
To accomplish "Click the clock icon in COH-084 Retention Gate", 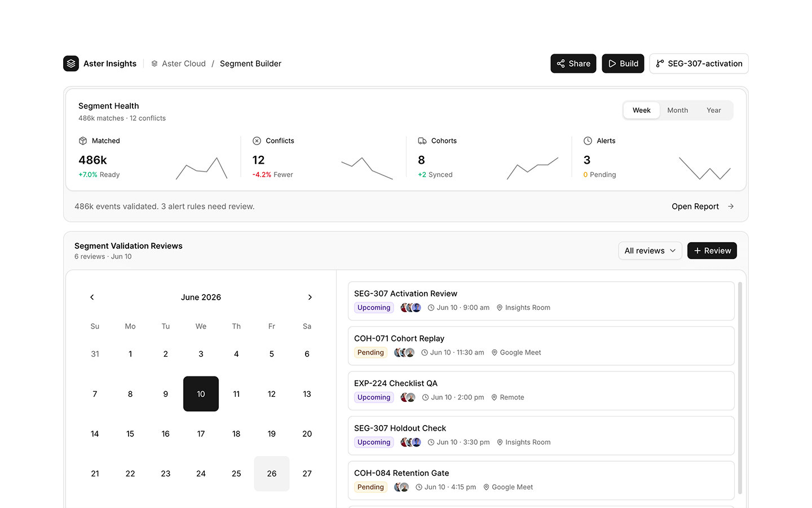I will point(419,487).
